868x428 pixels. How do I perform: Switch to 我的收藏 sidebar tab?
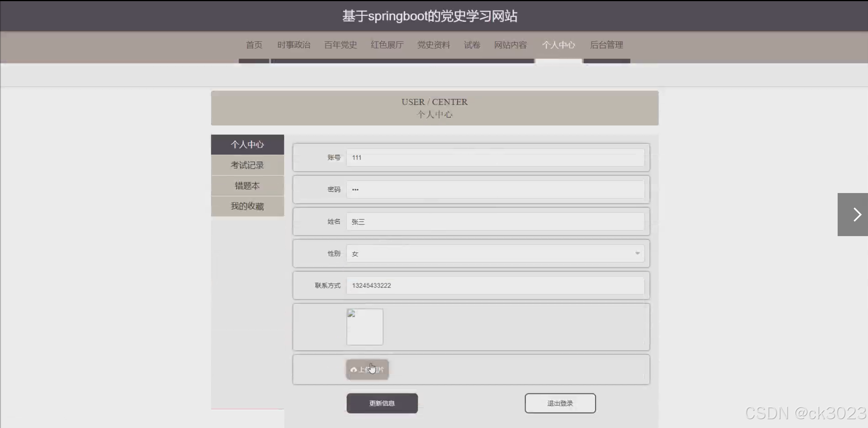247,206
